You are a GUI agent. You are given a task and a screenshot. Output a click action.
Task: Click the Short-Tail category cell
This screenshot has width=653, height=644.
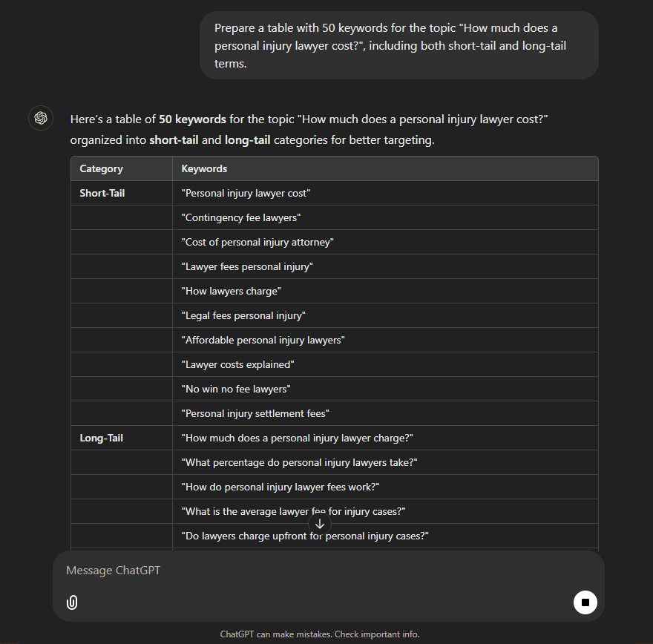click(121, 193)
